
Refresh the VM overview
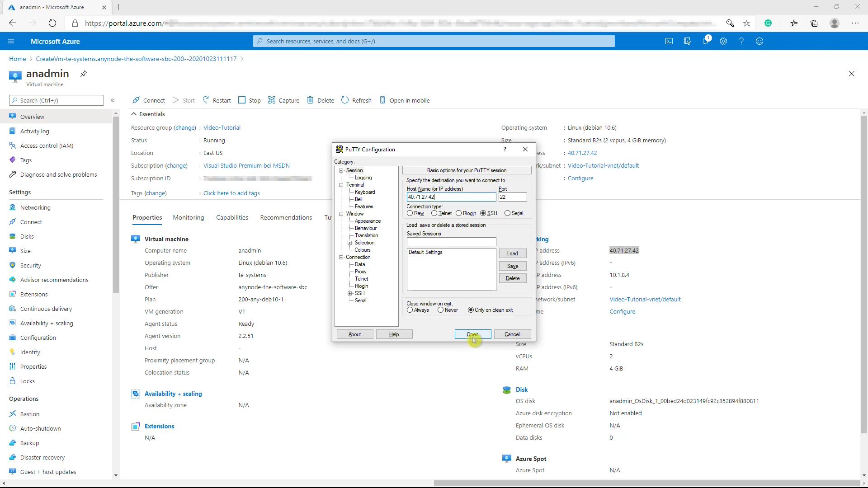(x=356, y=100)
